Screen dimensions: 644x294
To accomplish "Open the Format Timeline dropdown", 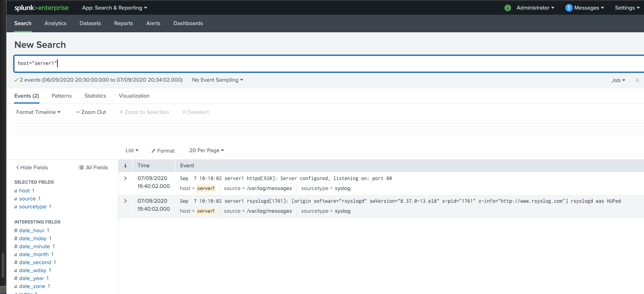I will pyautogui.click(x=38, y=112).
